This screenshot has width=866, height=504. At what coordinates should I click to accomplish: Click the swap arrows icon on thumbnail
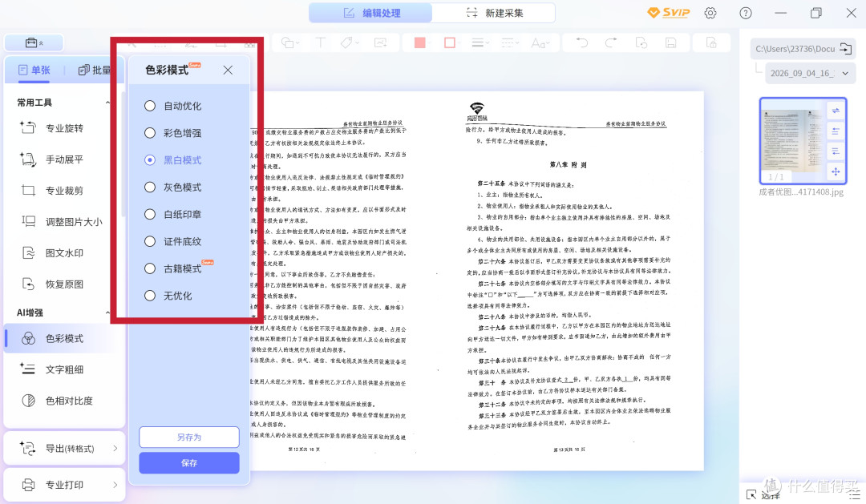click(x=836, y=111)
